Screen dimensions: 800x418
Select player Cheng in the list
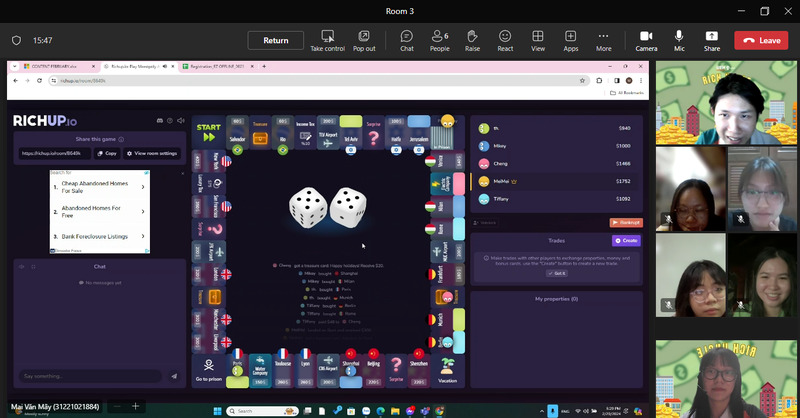pos(556,163)
